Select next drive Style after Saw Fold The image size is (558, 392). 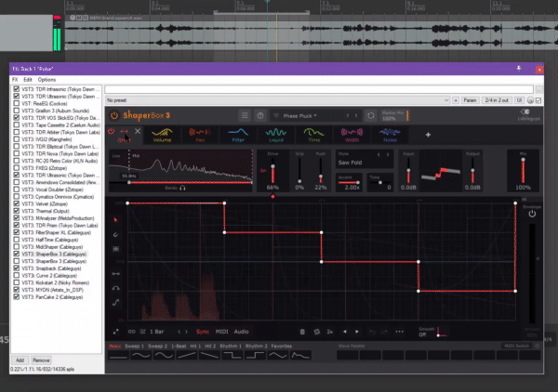pos(388,154)
